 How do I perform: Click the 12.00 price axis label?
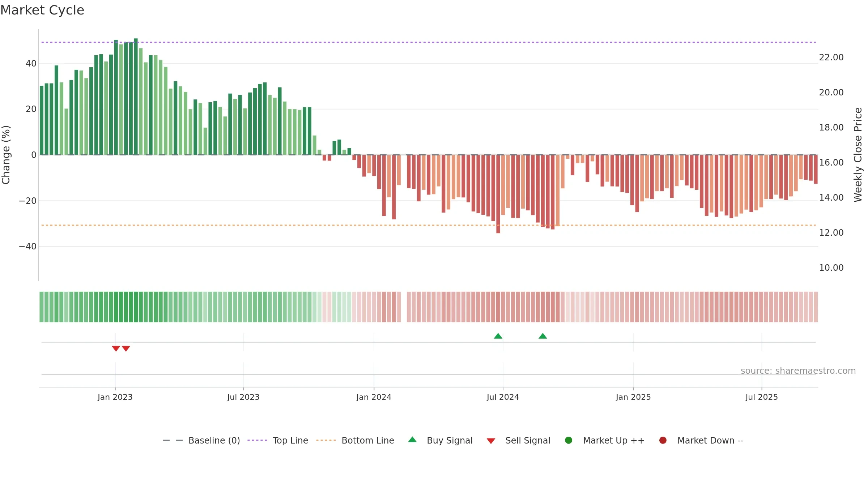(x=831, y=233)
